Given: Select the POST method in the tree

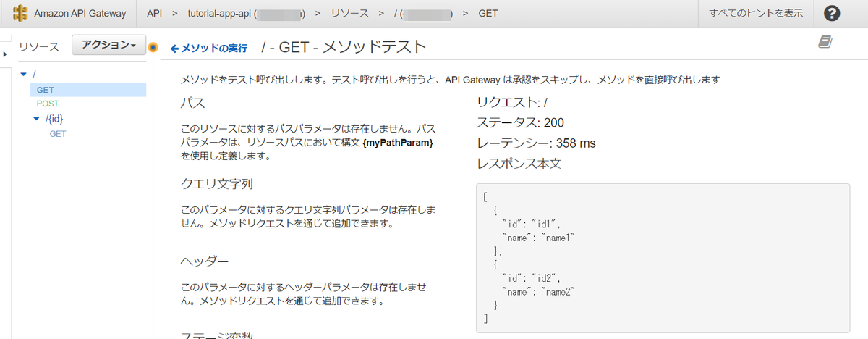Looking at the screenshot, I should click(48, 104).
